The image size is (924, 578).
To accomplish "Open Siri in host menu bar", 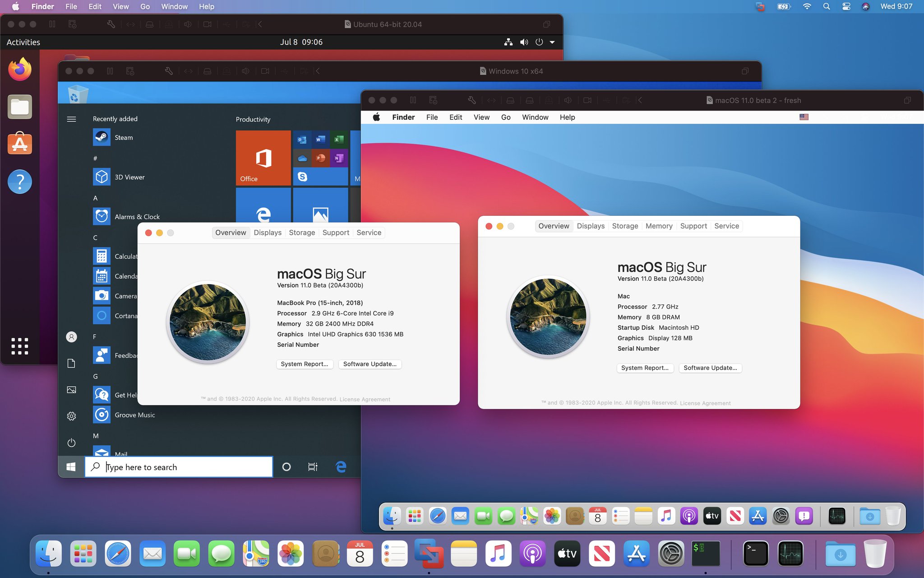I will click(x=865, y=6).
